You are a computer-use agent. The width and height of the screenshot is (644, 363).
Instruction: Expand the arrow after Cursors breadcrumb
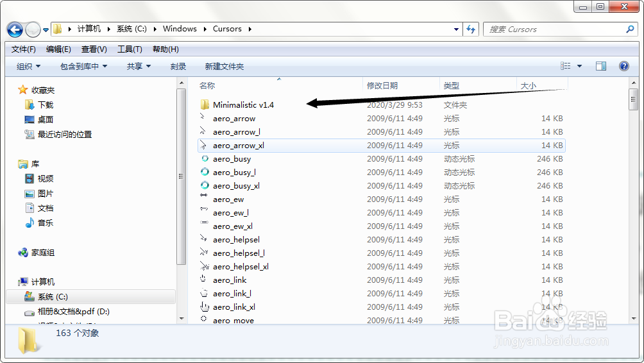pos(250,29)
